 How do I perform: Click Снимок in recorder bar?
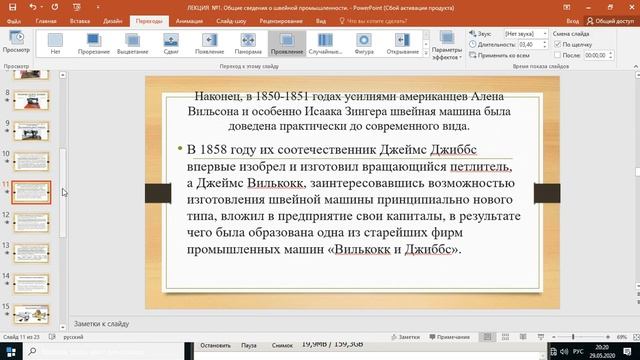coord(282,345)
